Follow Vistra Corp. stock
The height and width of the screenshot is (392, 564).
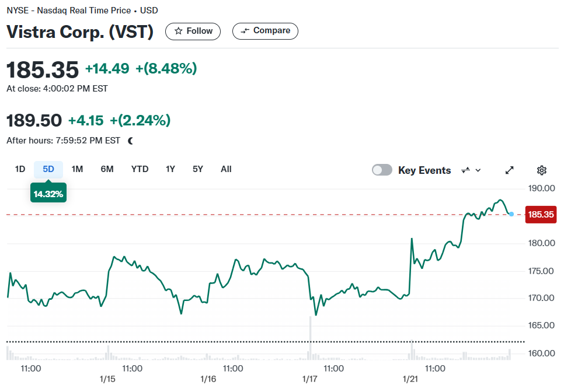tap(193, 32)
